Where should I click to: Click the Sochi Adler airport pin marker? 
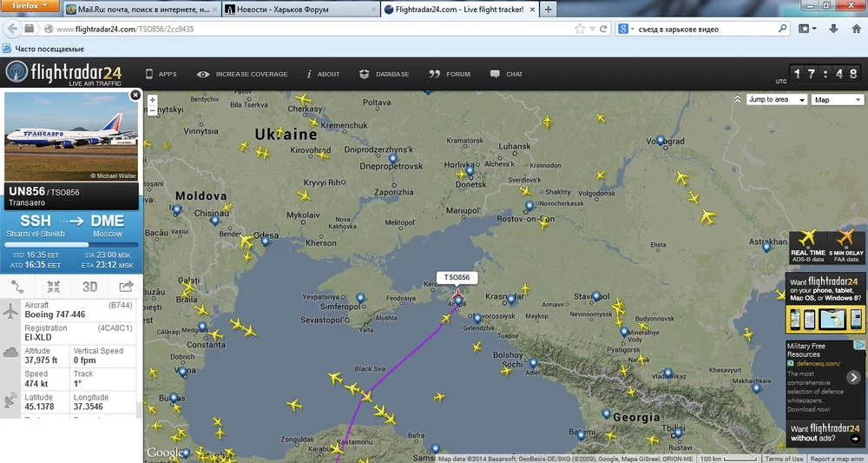[x=533, y=363]
